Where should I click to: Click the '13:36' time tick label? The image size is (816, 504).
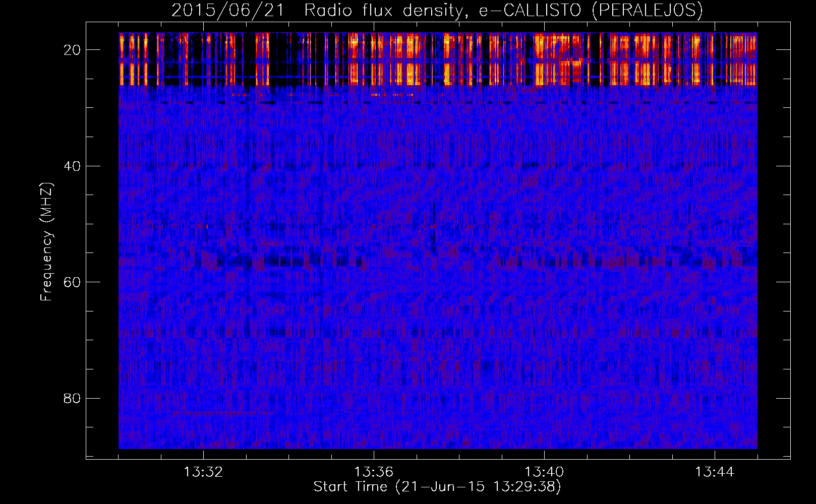[374, 472]
